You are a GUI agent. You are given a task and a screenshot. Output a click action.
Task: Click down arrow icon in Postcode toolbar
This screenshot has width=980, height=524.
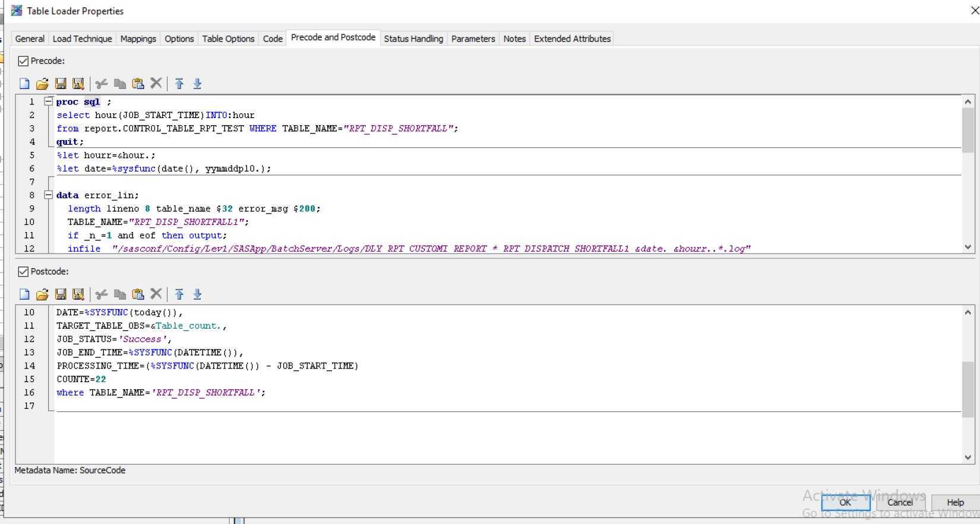[197, 294]
